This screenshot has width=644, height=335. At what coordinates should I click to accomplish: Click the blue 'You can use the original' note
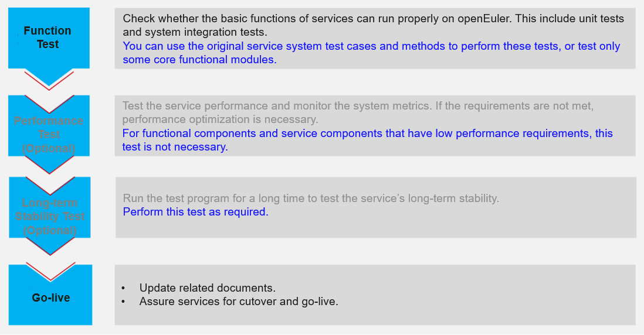coord(371,53)
